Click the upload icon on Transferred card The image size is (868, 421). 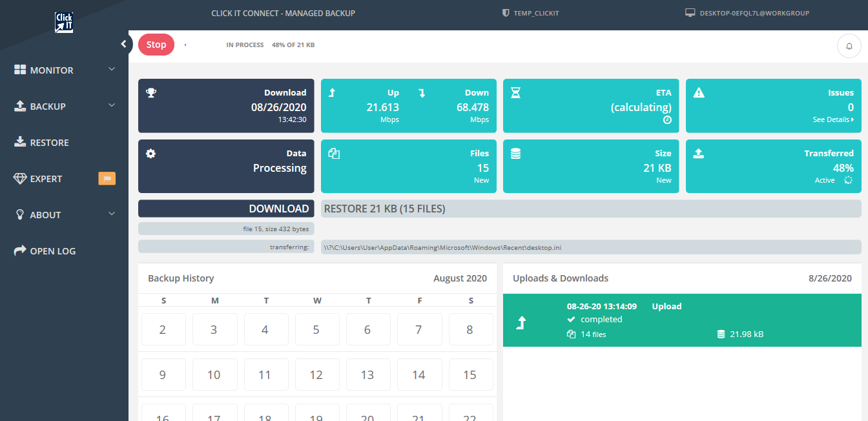699,154
